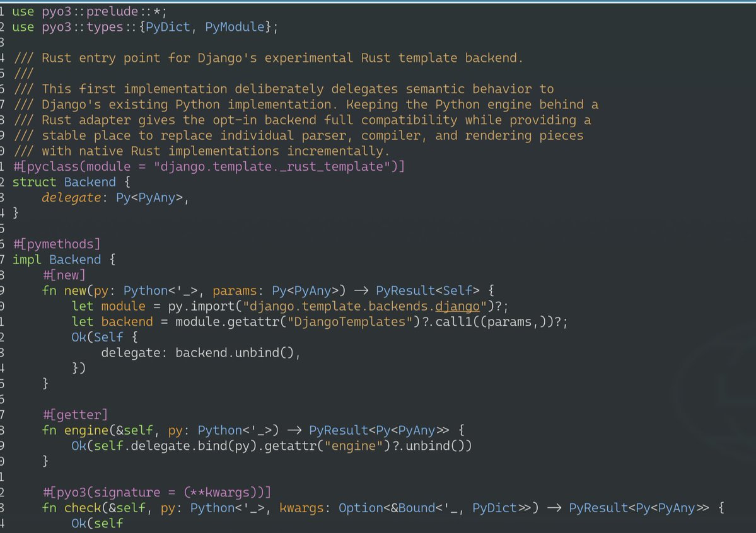Click the "#[new]" attribute

click(x=64, y=275)
